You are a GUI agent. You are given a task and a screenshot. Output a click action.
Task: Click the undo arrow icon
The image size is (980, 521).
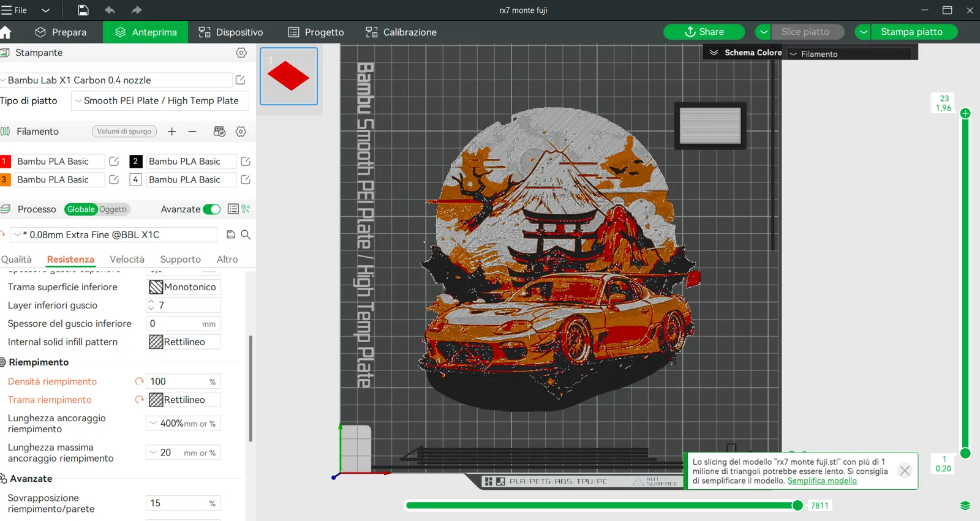[x=110, y=10]
